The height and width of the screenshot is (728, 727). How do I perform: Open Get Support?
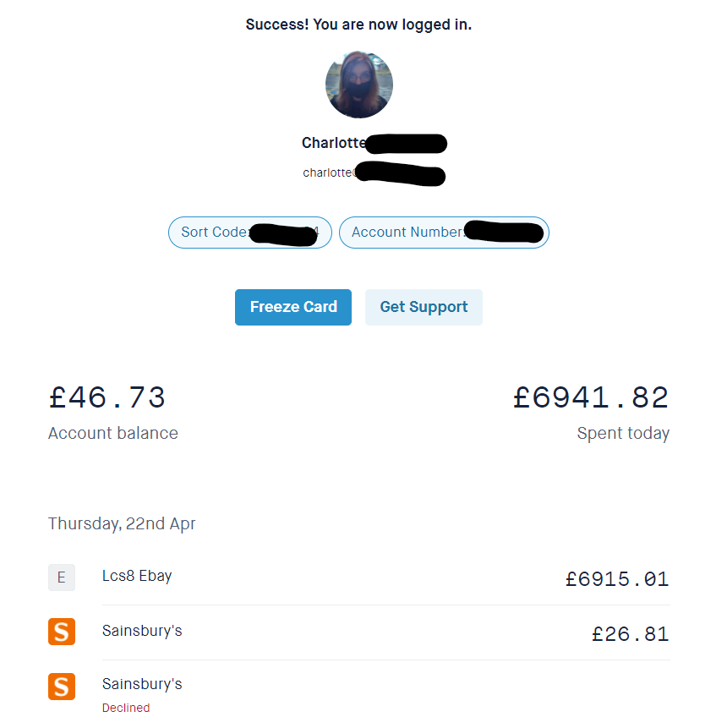pyautogui.click(x=424, y=307)
